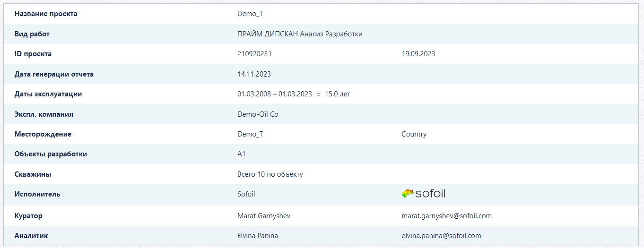644x248 pixels.
Task: Select analyst name Elvina Panina
Action: (258, 236)
